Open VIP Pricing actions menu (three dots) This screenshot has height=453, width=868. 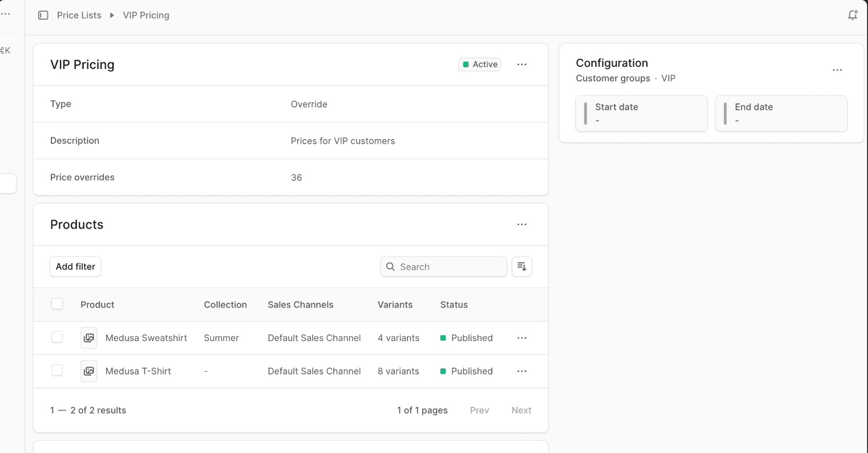point(522,64)
